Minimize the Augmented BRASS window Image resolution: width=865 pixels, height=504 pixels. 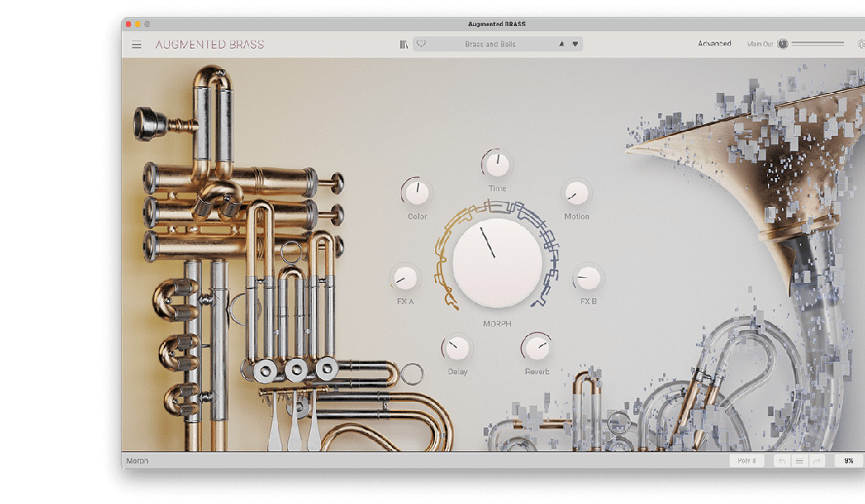tap(138, 24)
